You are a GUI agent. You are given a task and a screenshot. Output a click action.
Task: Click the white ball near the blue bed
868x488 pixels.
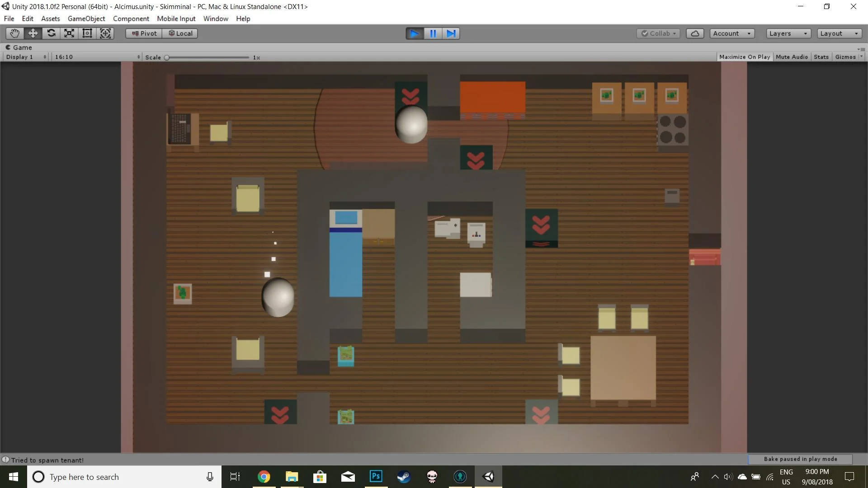278,297
